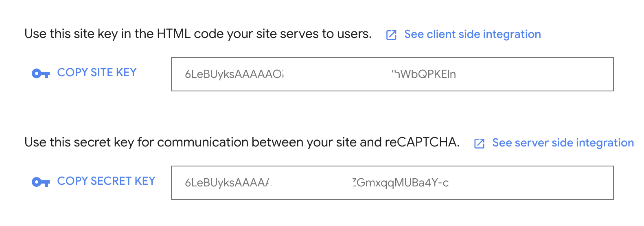Image resolution: width=644 pixels, height=226 pixels.
Task: Open the See server side integration link
Action: [563, 143]
